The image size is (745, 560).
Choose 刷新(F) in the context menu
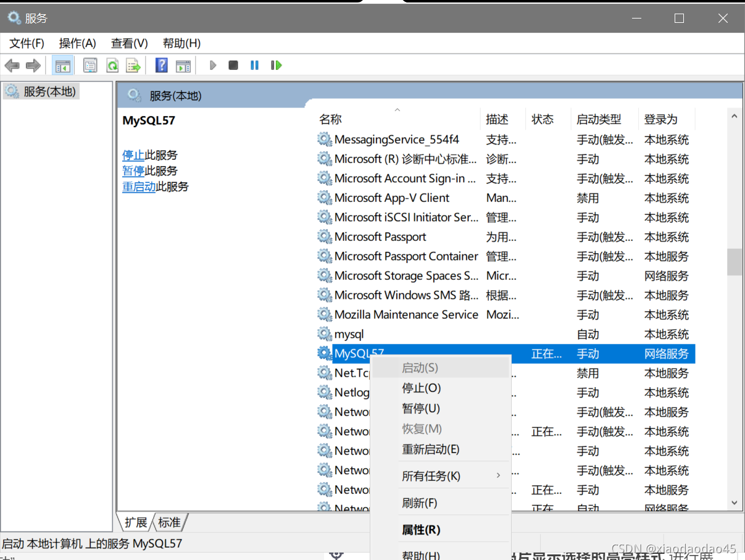coord(439,503)
